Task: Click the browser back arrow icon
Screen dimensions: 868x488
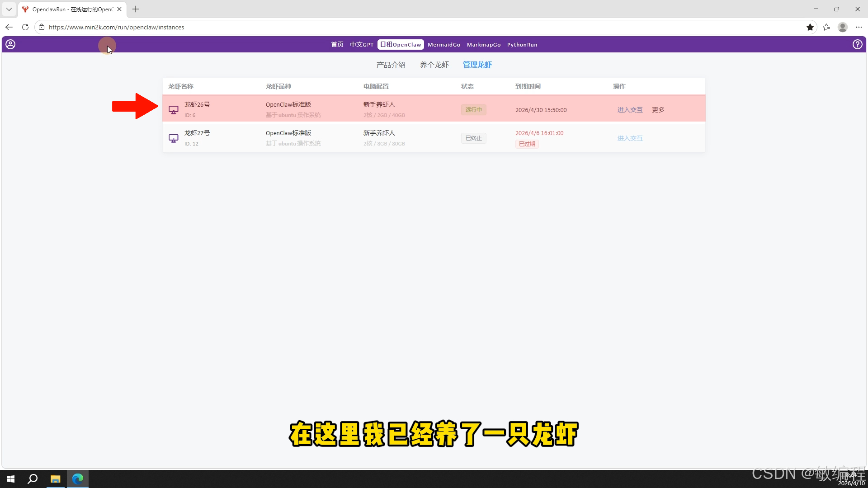Action: pyautogui.click(x=9, y=27)
